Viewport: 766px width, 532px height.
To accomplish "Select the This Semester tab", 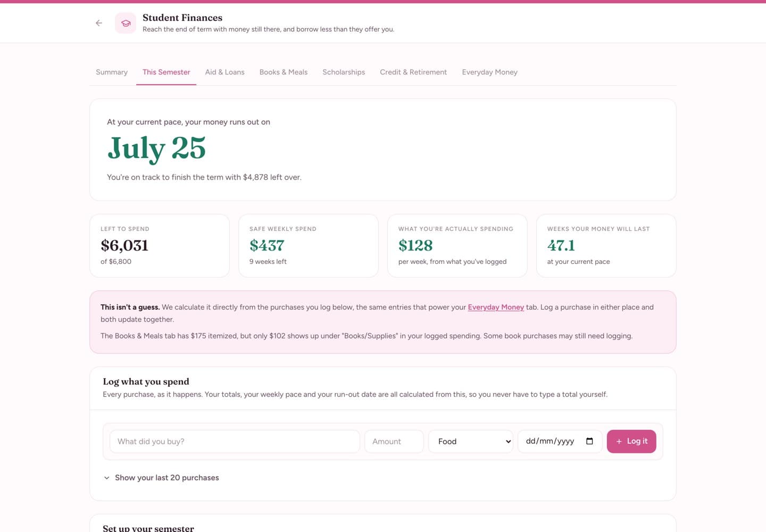I will [166, 72].
